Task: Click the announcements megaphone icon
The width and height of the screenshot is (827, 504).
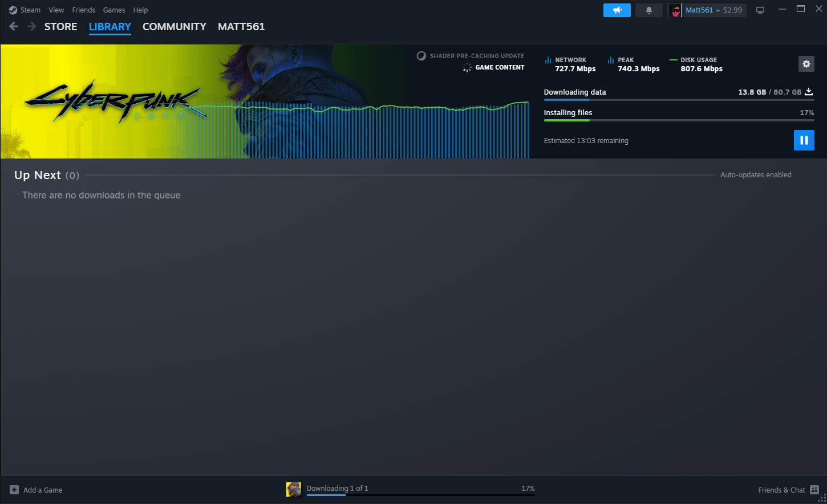Action: (x=617, y=10)
